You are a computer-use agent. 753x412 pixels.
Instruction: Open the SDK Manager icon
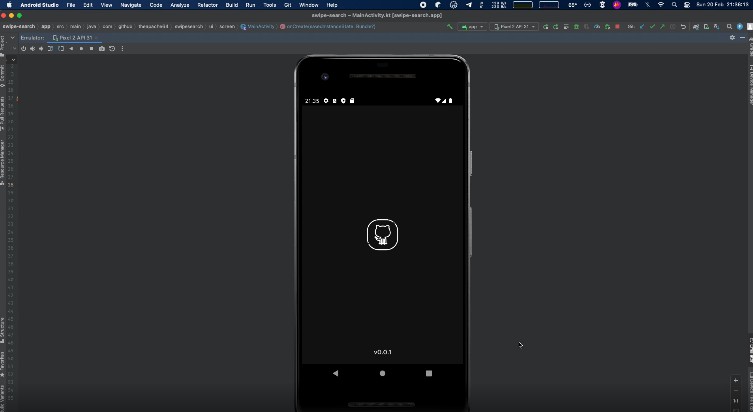pyautogui.click(x=717, y=26)
